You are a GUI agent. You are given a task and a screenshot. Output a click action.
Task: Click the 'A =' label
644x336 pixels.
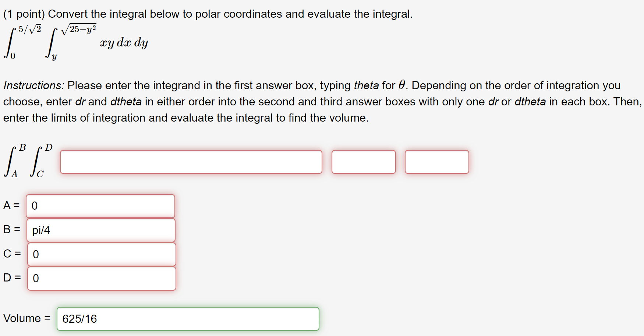(11, 205)
